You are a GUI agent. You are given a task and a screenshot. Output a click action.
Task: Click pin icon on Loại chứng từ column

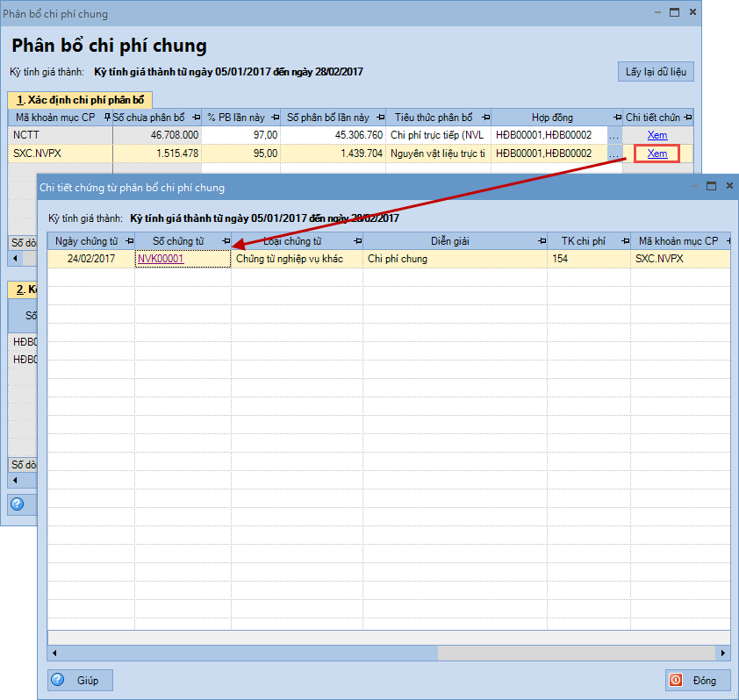[357, 241]
